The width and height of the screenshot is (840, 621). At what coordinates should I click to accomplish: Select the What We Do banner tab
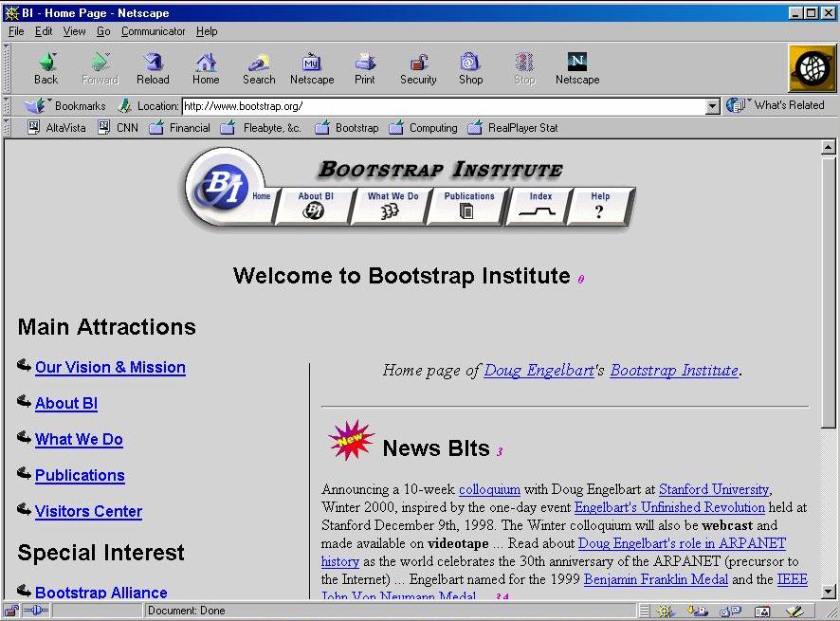click(393, 206)
